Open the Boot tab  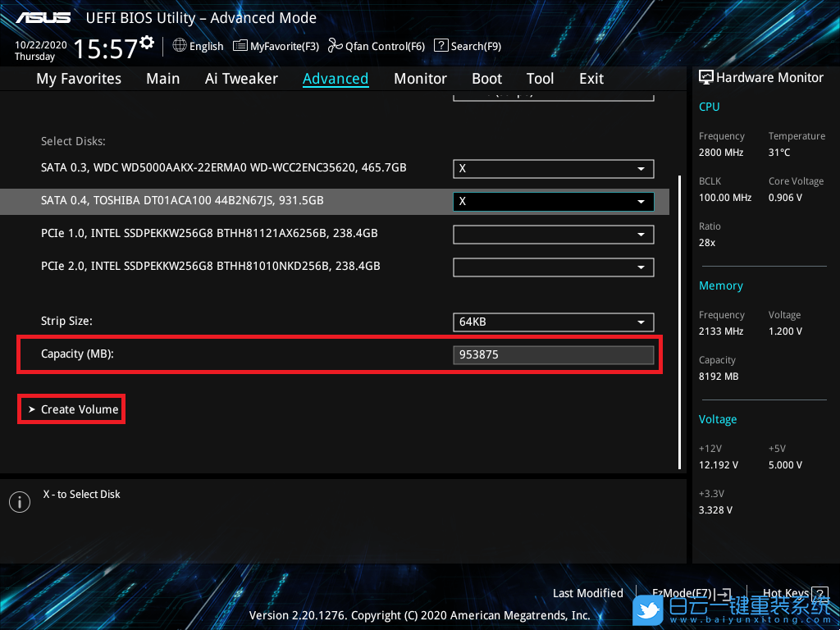click(486, 79)
